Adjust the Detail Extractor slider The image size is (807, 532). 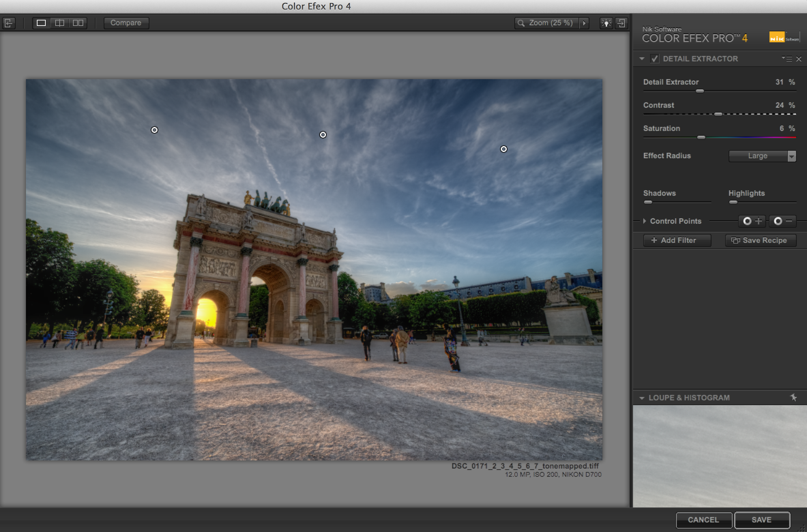700,91
